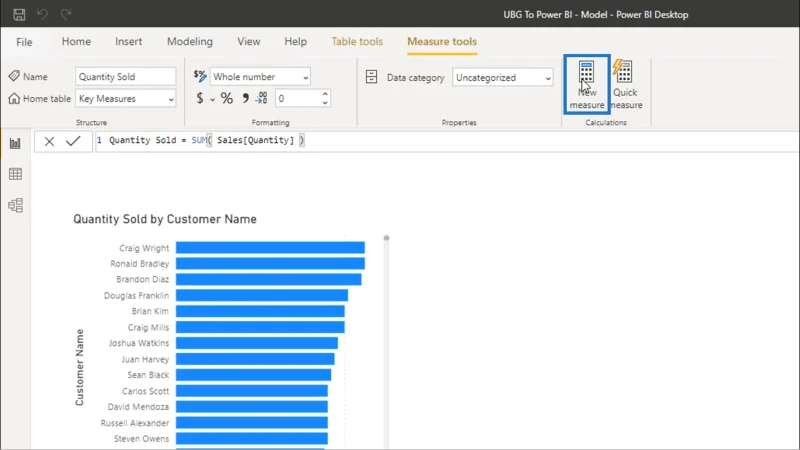800x450 pixels.
Task: Click the New measure calculator icon
Action: pyautogui.click(x=587, y=72)
